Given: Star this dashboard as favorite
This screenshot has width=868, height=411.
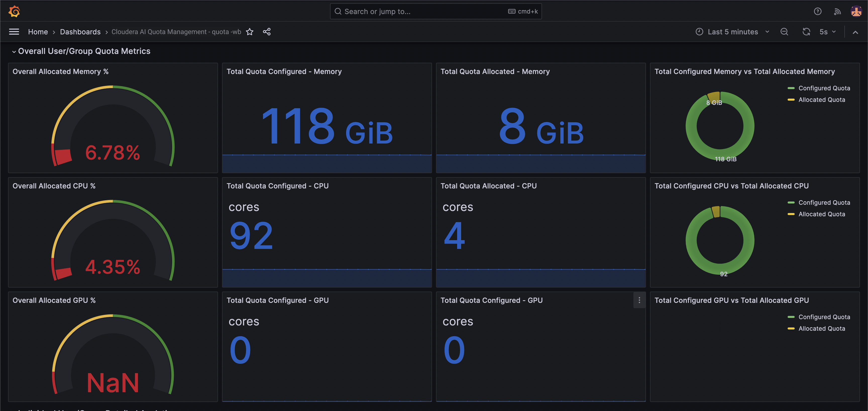Looking at the screenshot, I should [249, 32].
